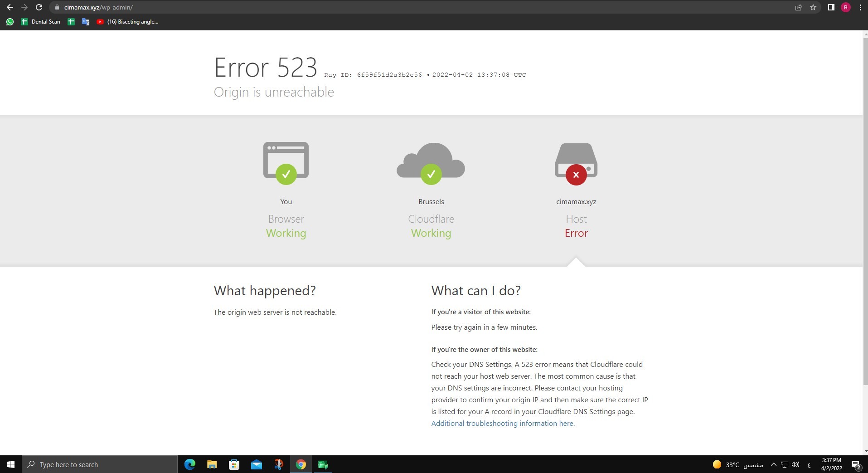Open network settings from the tray

(784, 464)
